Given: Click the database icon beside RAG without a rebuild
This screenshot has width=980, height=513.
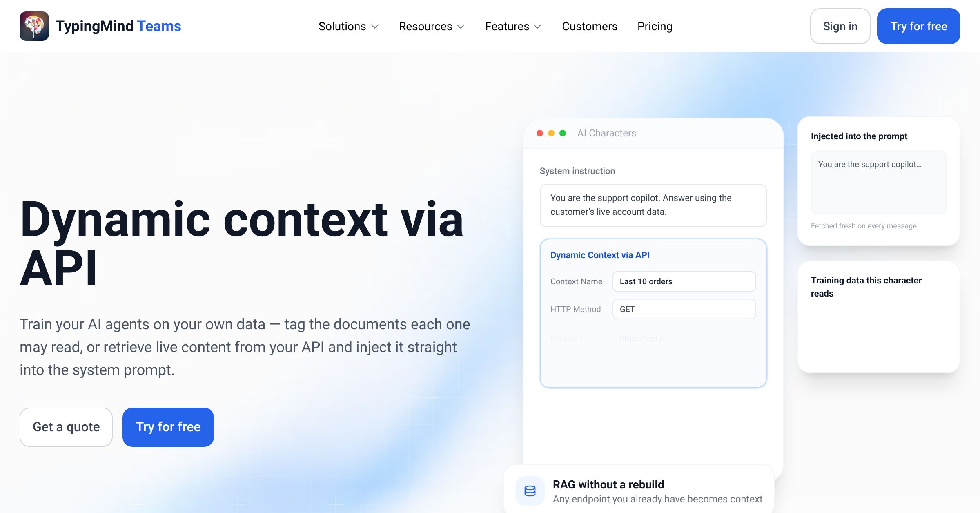Looking at the screenshot, I should click(x=530, y=491).
